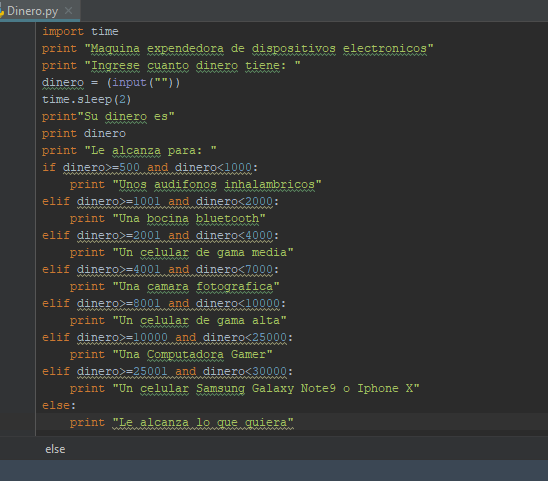
Task: Click the 'Un celular de gama alta' string
Action: click(199, 321)
